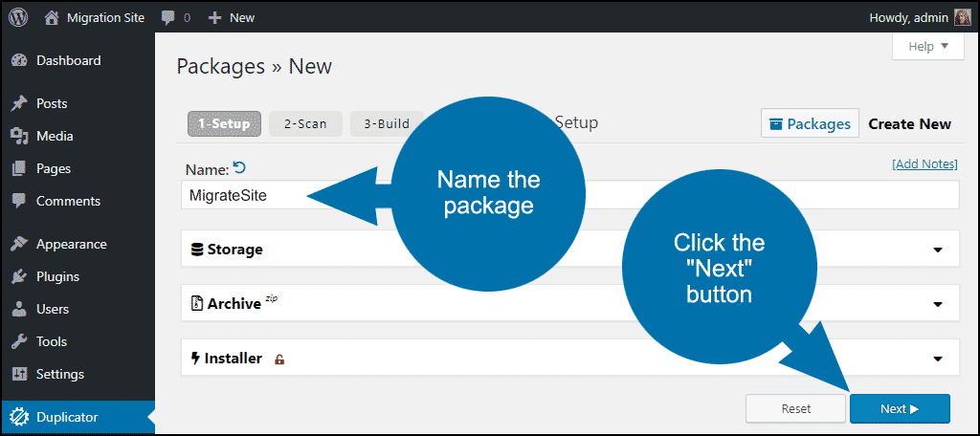This screenshot has height=436, width=980.
Task: Click Howdy, admin account menu
Action: [908, 18]
